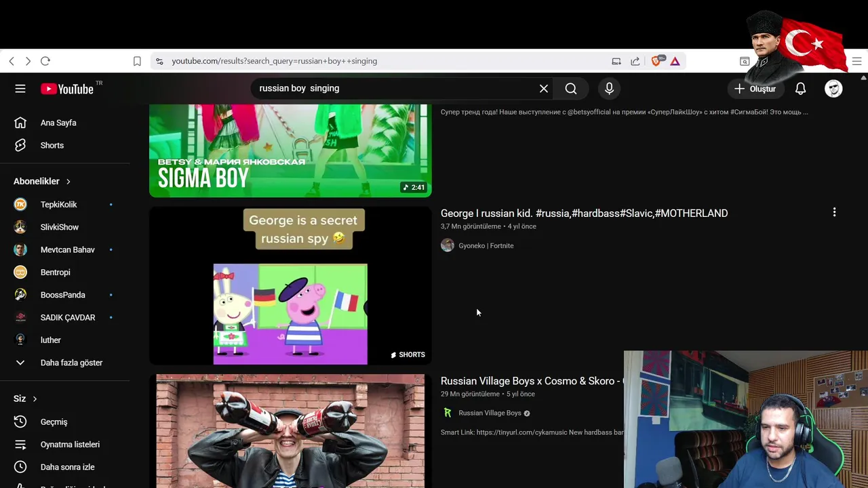868x488 pixels.
Task: Play the George secret russian spy short
Action: tap(290, 285)
